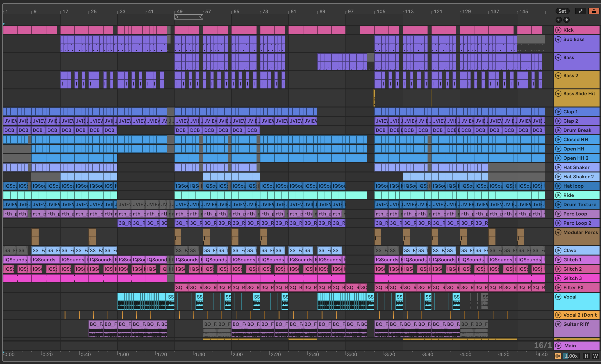
Task: Unfold the Glitch 3 track arrow
Action: (x=558, y=278)
